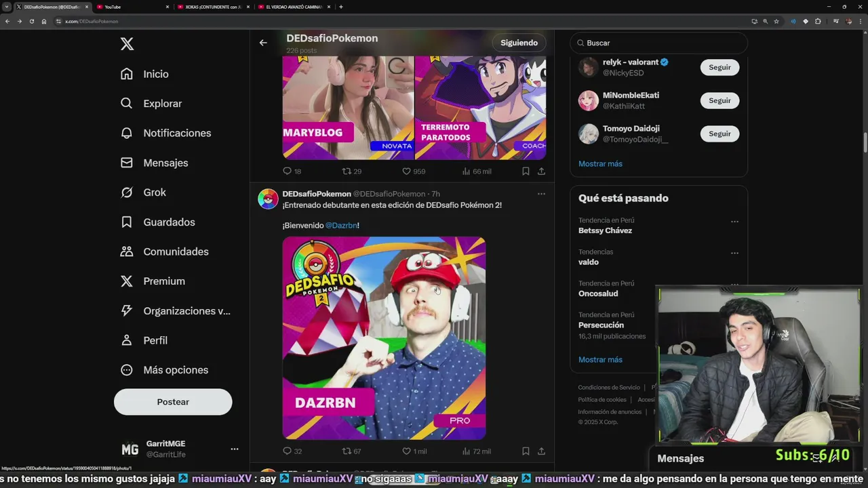This screenshot has width=868, height=488.
Task: Reload the page in browser
Action: point(32,21)
